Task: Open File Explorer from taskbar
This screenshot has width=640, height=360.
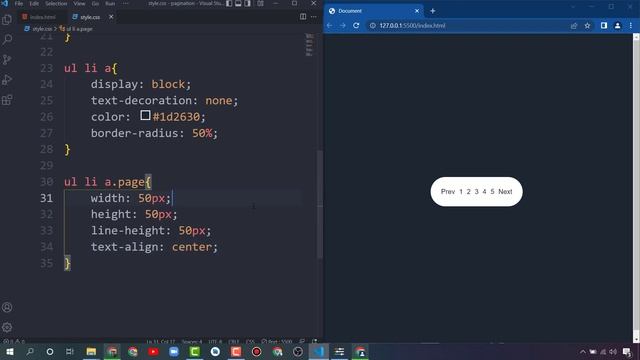Action: point(91,351)
